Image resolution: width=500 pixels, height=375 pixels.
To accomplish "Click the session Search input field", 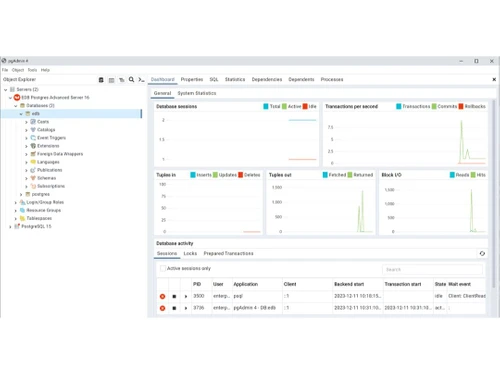I will (x=432, y=269).
